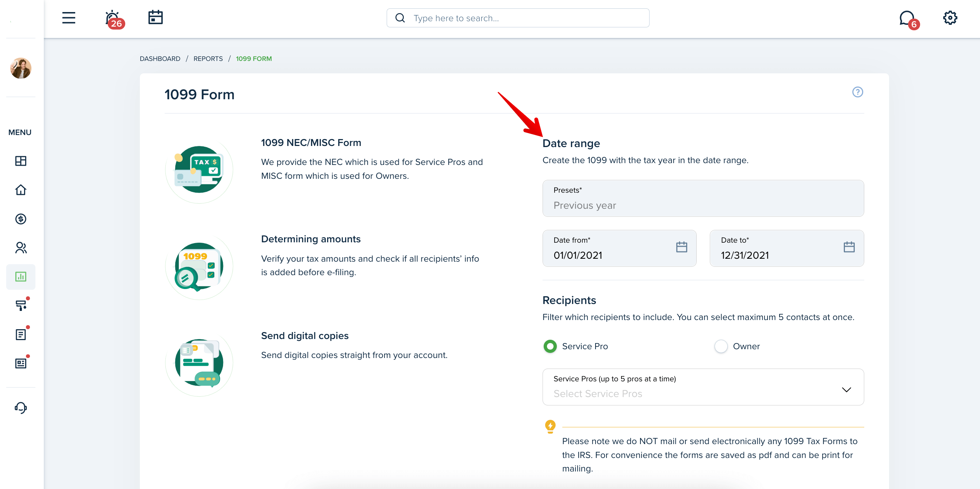
Task: Click the Determining amounts illustration
Action: 199,266
